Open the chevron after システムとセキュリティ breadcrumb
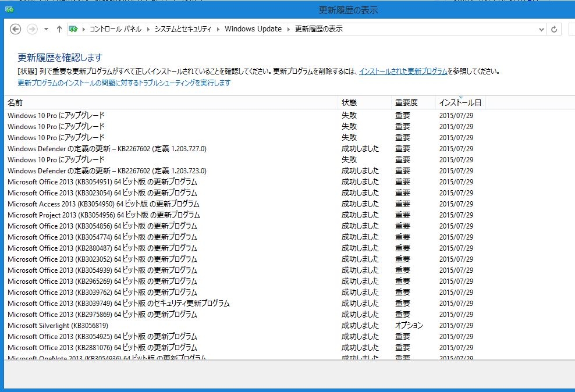Viewport: 575px width, 392px height. [218, 29]
